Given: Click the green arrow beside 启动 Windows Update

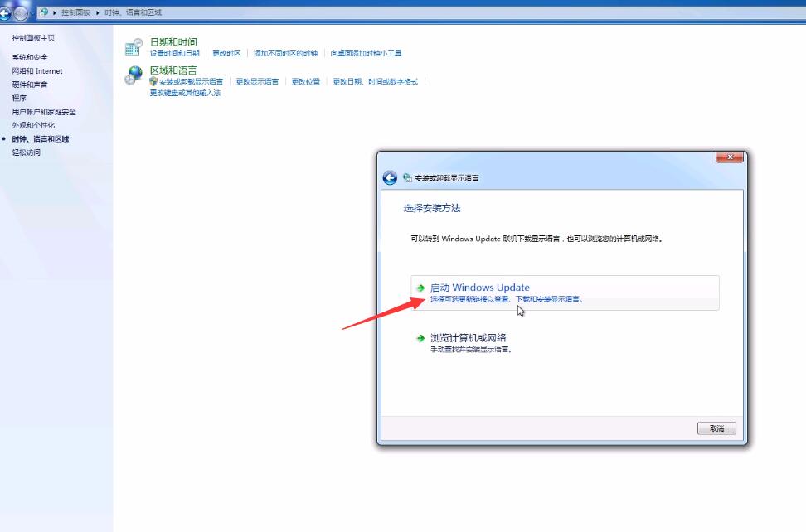Looking at the screenshot, I should coord(420,288).
